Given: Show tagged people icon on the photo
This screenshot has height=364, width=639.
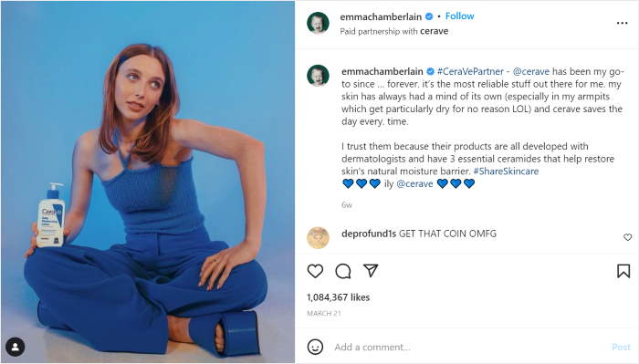Looking at the screenshot, I should coord(16,347).
